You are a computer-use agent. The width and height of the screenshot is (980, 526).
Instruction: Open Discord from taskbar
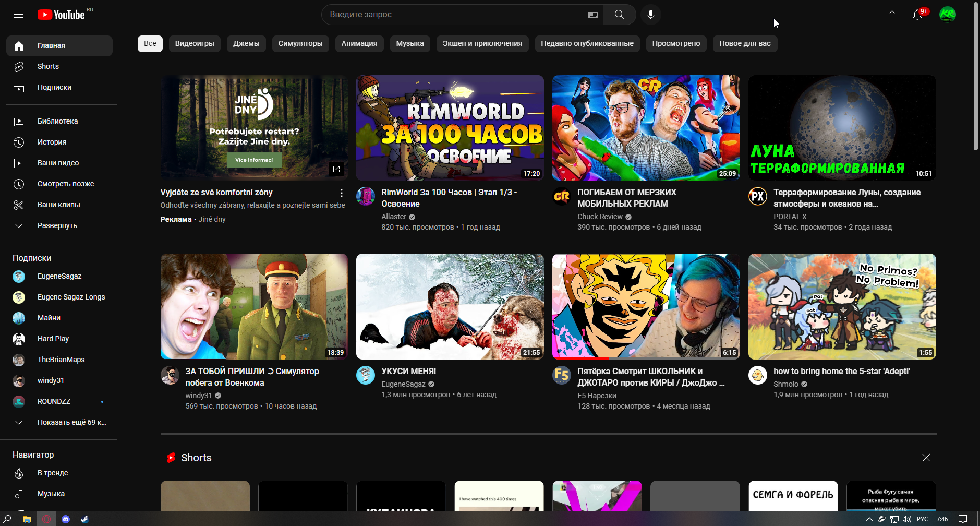(66, 519)
